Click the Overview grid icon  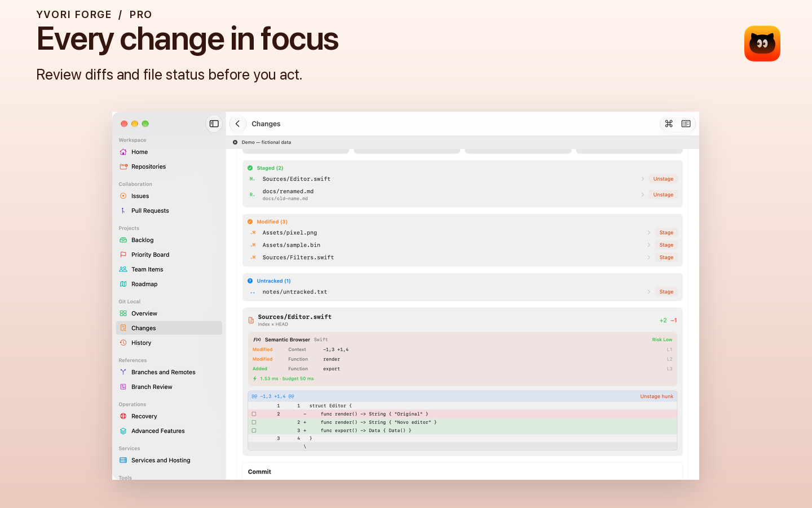[x=123, y=313]
